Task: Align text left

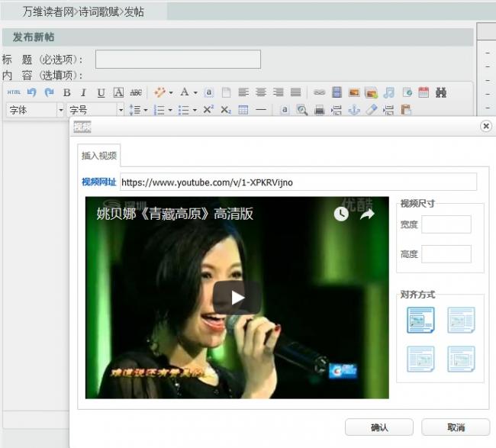Action: click(243, 92)
